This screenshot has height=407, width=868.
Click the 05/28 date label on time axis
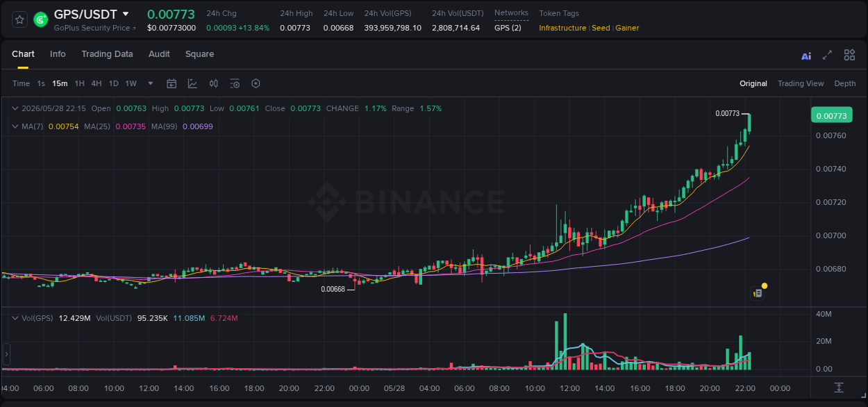pos(394,388)
